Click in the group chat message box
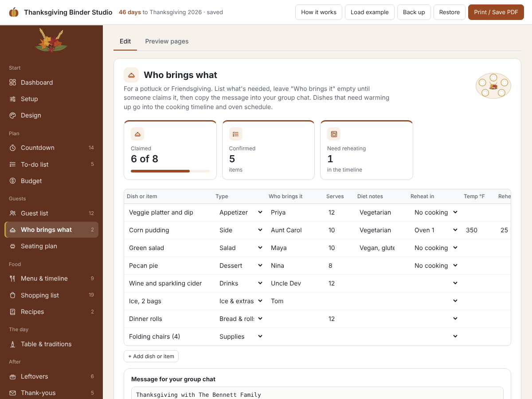The image size is (532, 399). (317, 393)
